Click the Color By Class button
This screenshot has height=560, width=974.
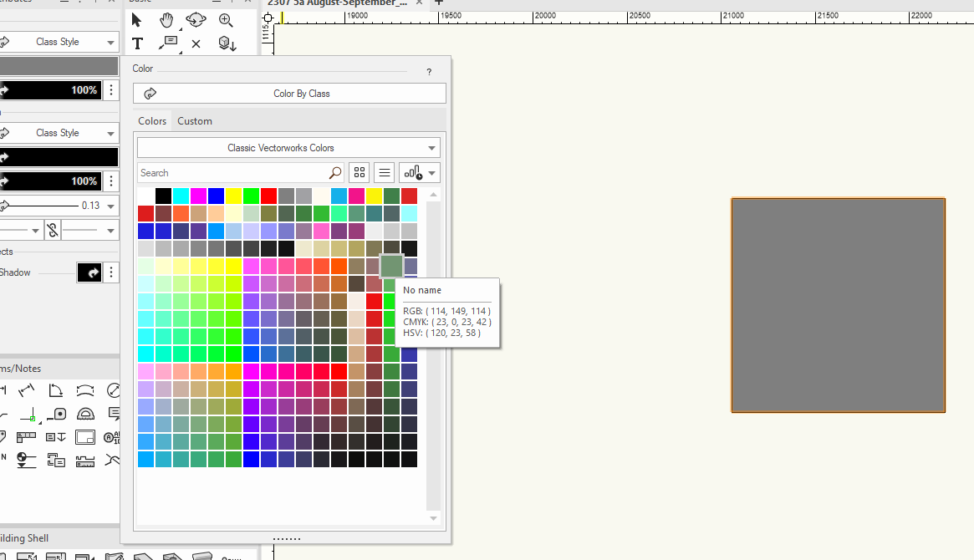[288, 93]
